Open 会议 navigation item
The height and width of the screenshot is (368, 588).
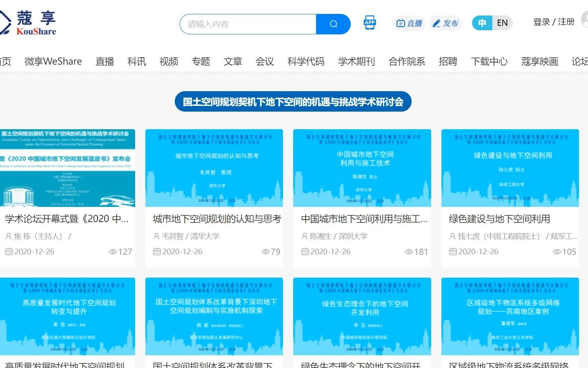[265, 61]
